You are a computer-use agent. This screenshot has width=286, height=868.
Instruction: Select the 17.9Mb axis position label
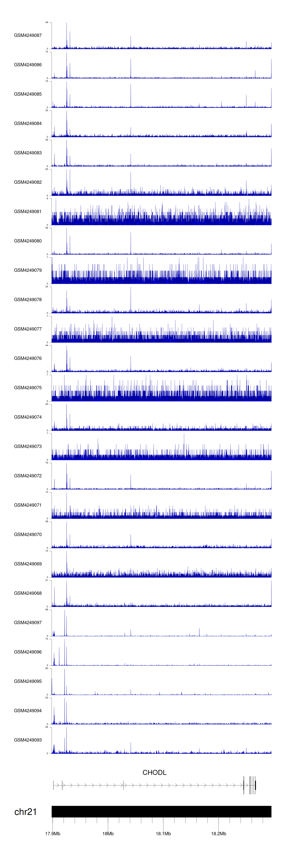(x=53, y=834)
